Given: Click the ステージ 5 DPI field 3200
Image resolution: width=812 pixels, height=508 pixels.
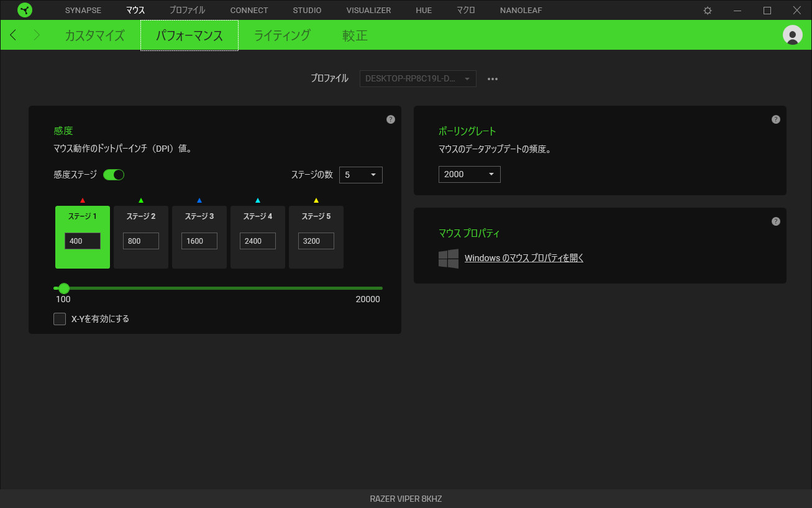Looking at the screenshot, I should pos(316,241).
